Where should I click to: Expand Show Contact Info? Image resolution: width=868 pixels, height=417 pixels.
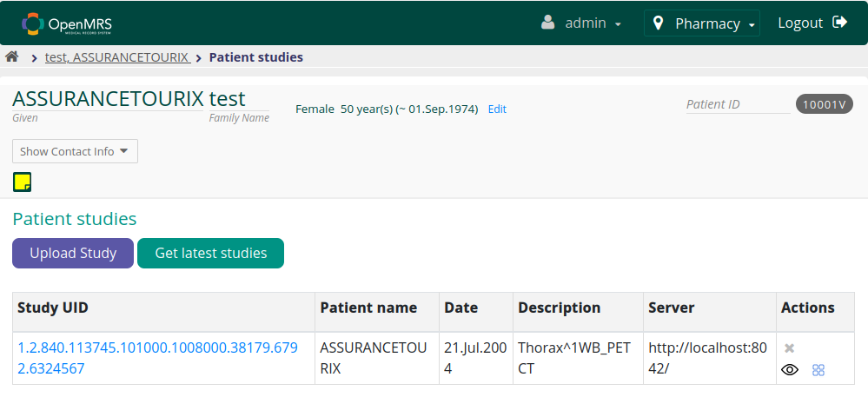tap(75, 151)
